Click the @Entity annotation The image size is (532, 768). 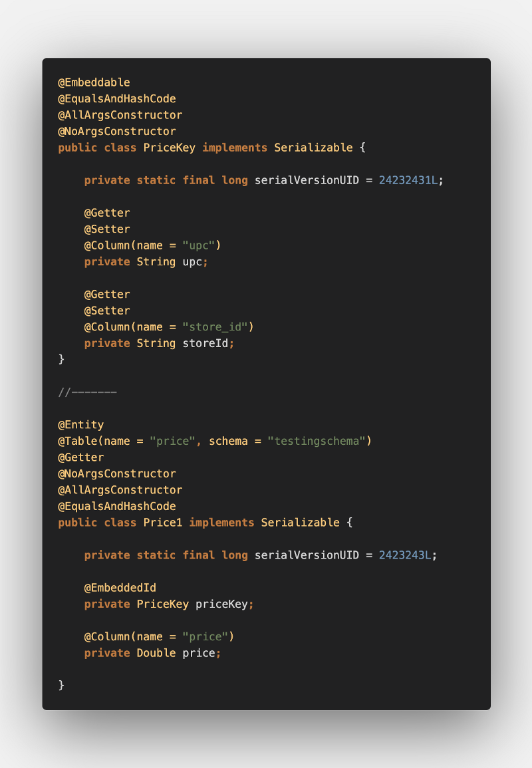click(81, 425)
